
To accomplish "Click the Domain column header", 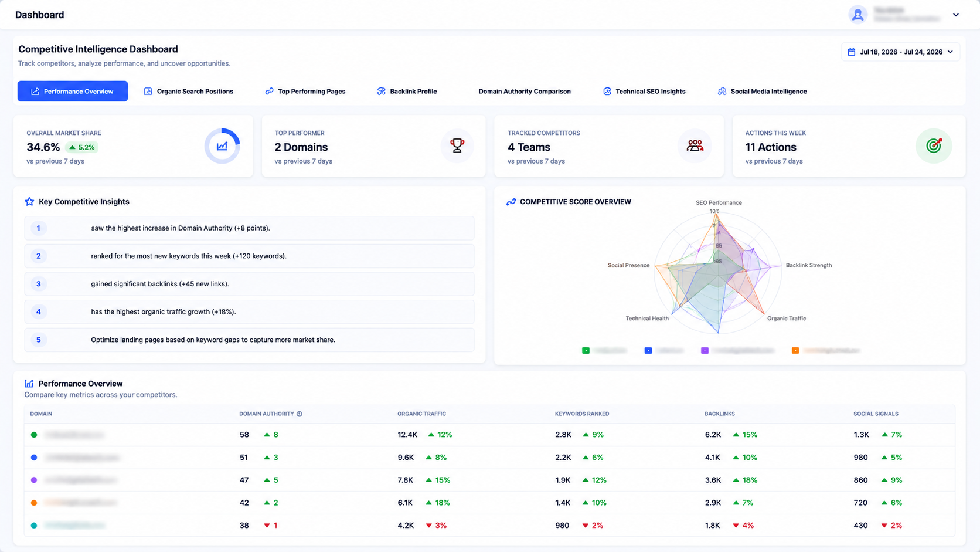I will click(x=41, y=414).
